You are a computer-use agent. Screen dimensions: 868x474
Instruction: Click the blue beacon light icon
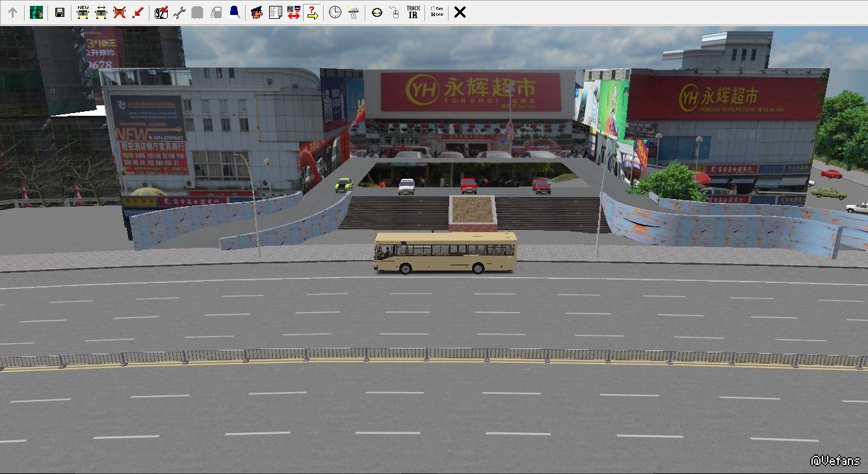[235, 12]
